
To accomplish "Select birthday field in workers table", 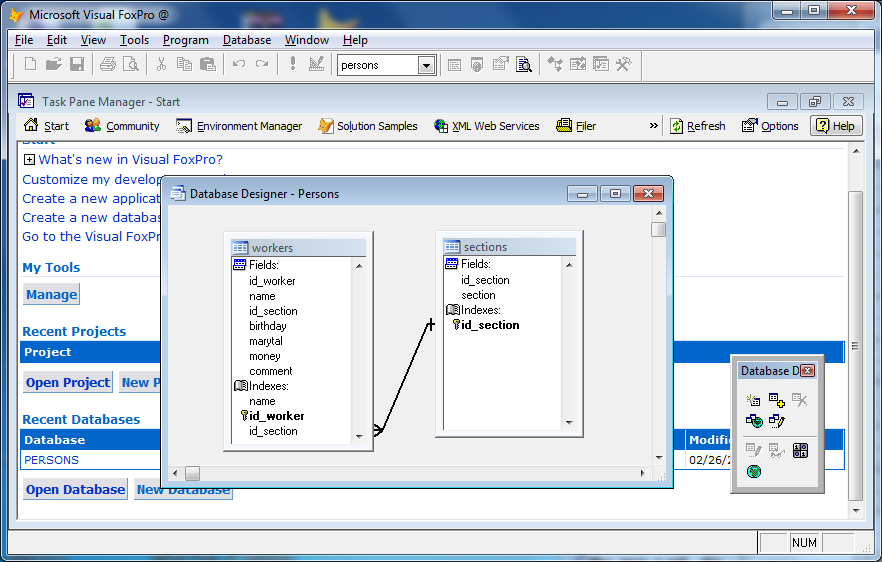I will point(268,326).
